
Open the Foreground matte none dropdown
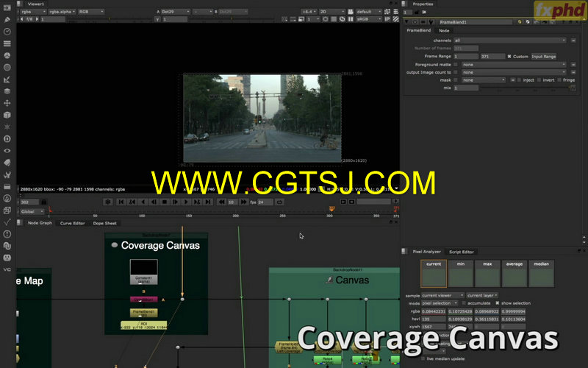pos(514,65)
